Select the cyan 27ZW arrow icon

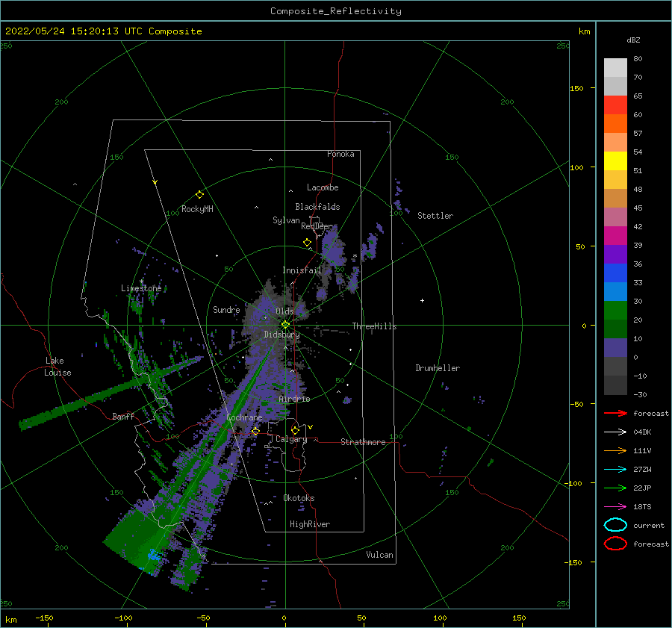615,470
